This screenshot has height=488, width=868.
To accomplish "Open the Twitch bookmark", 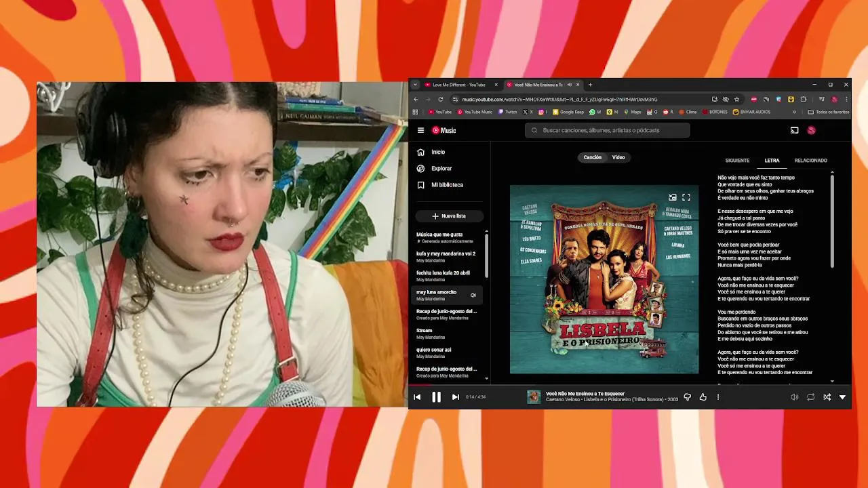I will coord(508,112).
